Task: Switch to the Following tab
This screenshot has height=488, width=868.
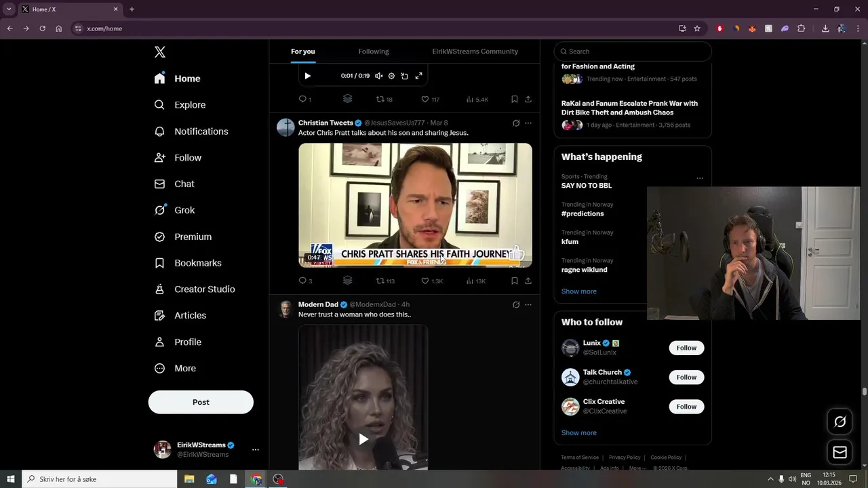Action: 374,52
